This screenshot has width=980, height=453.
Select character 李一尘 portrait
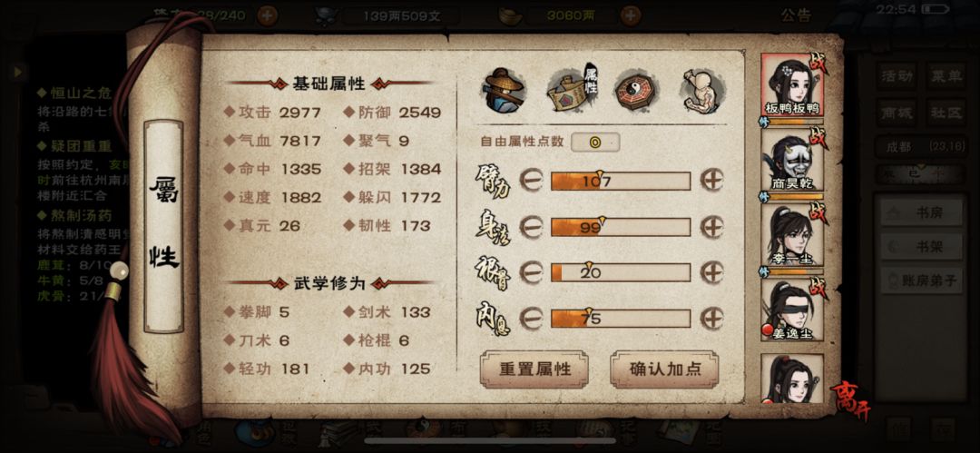(x=792, y=234)
